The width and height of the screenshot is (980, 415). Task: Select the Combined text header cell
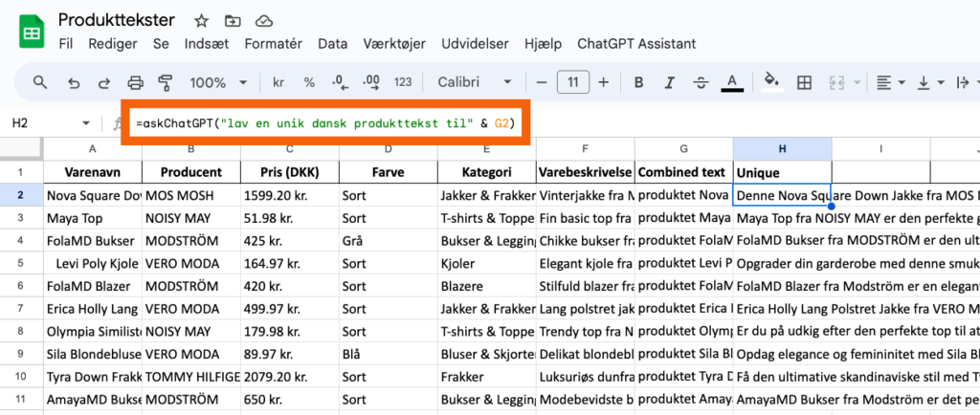683,172
